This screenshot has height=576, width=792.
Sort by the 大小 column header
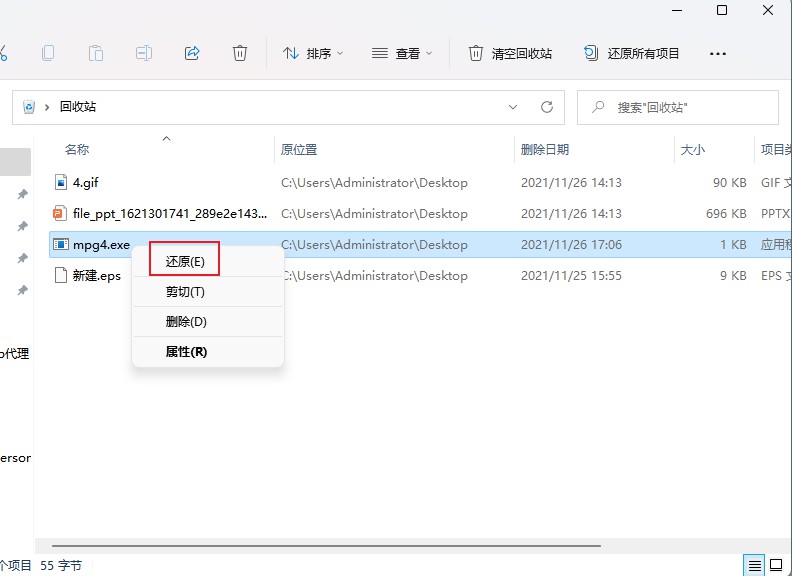pyautogui.click(x=692, y=150)
